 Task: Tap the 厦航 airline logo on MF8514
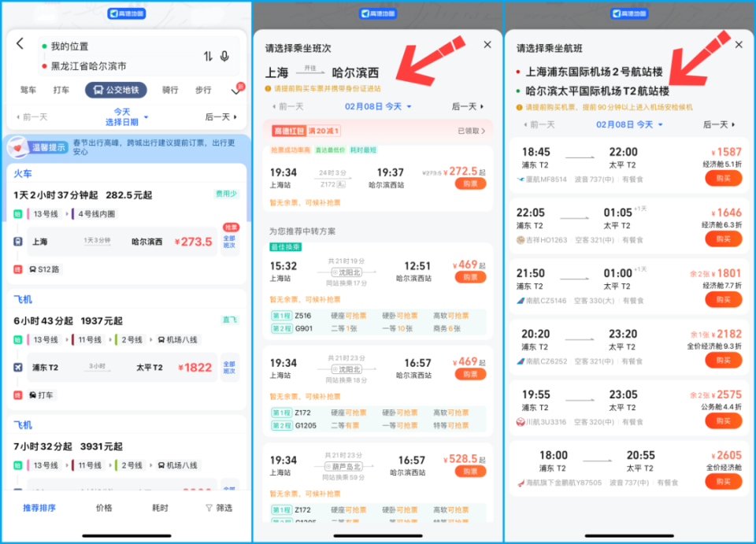point(521,179)
